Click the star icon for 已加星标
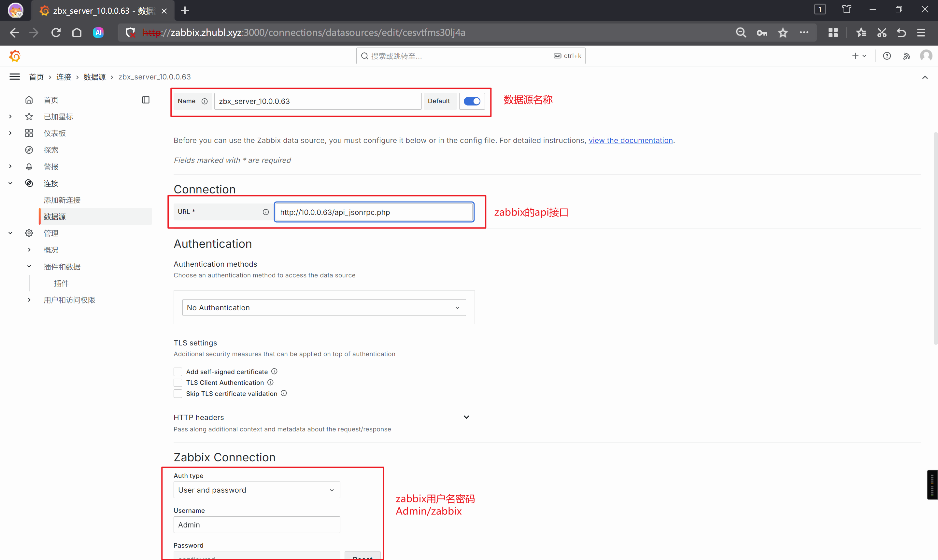Screen dimensions: 938x560 [29, 116]
